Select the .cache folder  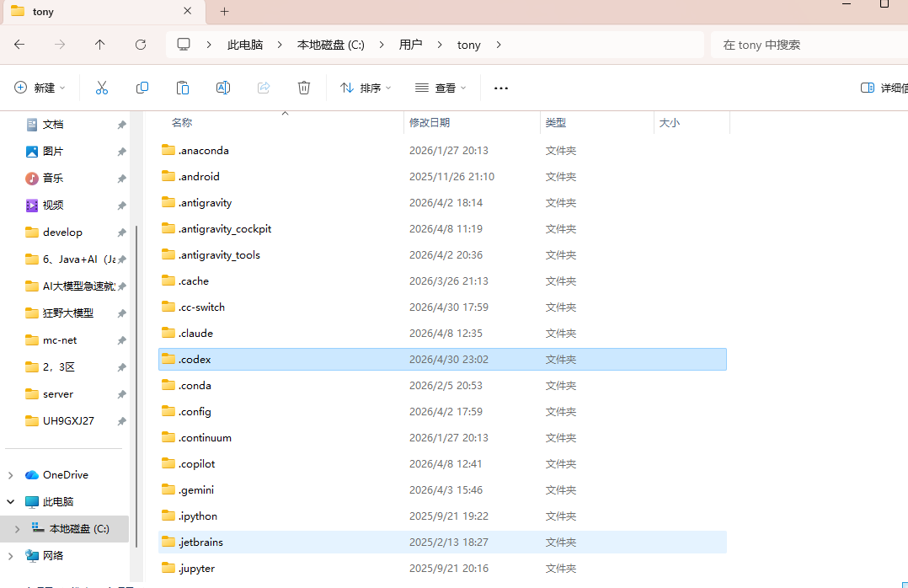[x=194, y=281]
